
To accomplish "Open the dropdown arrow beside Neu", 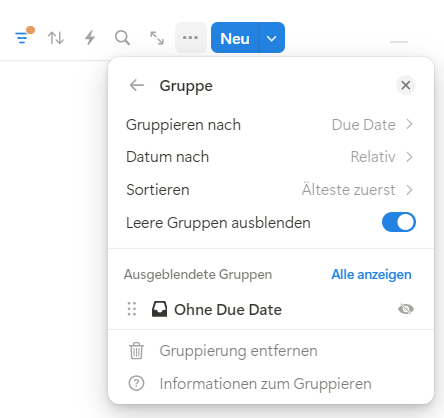I will pos(272,38).
